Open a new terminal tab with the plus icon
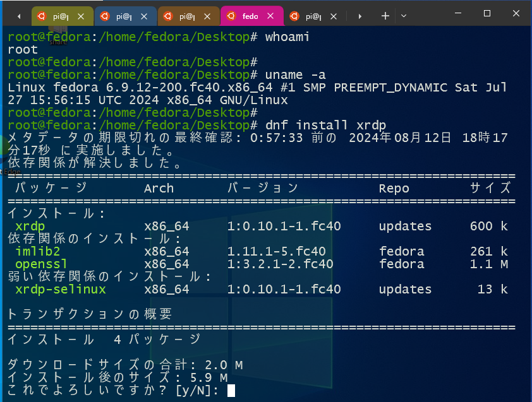 [x=385, y=16]
